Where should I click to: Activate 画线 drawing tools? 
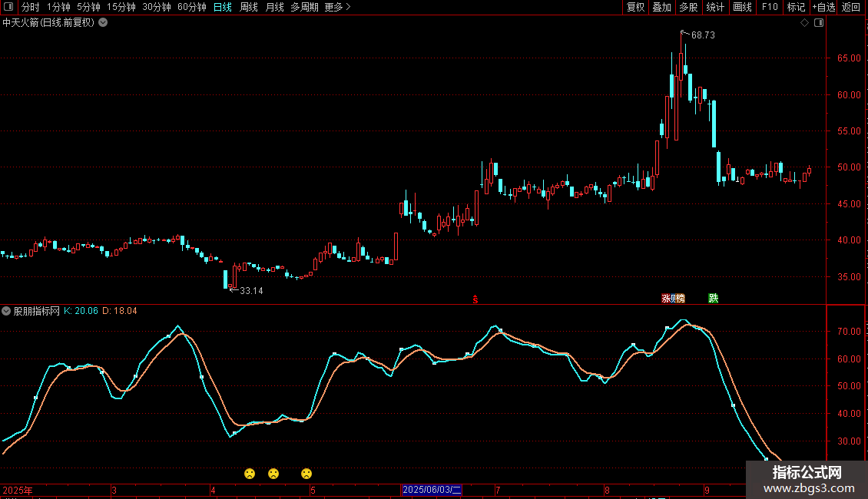742,7
